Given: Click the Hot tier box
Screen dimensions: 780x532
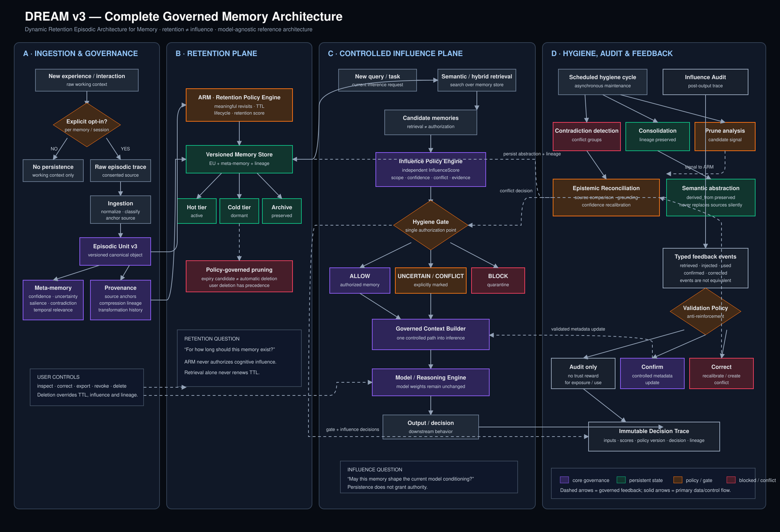Looking at the screenshot, I should (196, 211).
